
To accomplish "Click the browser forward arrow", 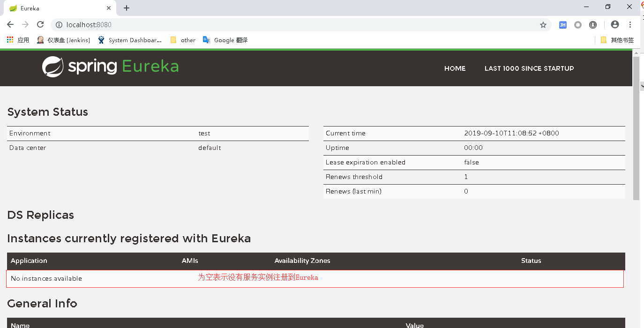I will 25,25.
